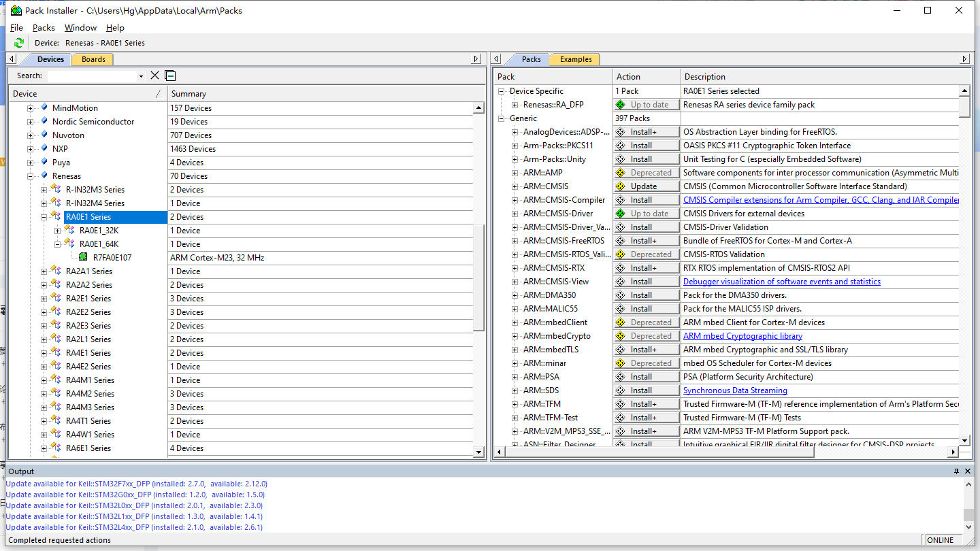Install the ARM::DMA350 pack
The height and width of the screenshot is (551, 980).
pyautogui.click(x=646, y=295)
